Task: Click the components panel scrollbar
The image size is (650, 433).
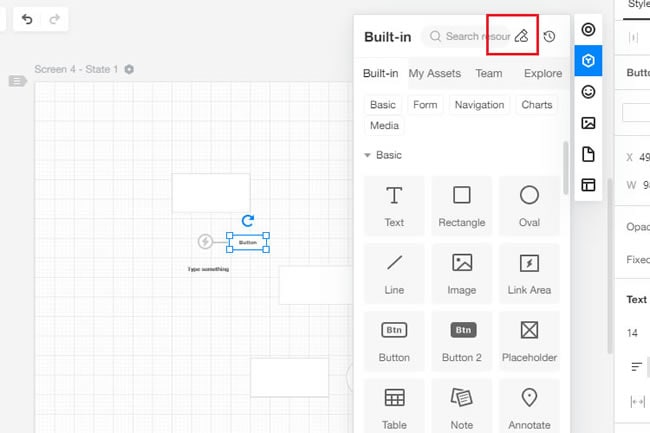Action: pyautogui.click(x=565, y=168)
